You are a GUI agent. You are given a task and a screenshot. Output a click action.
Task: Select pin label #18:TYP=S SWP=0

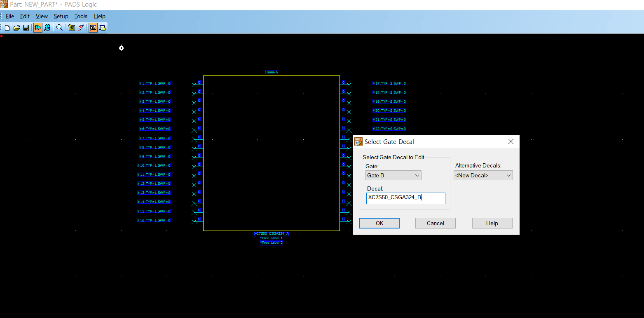[389, 92]
